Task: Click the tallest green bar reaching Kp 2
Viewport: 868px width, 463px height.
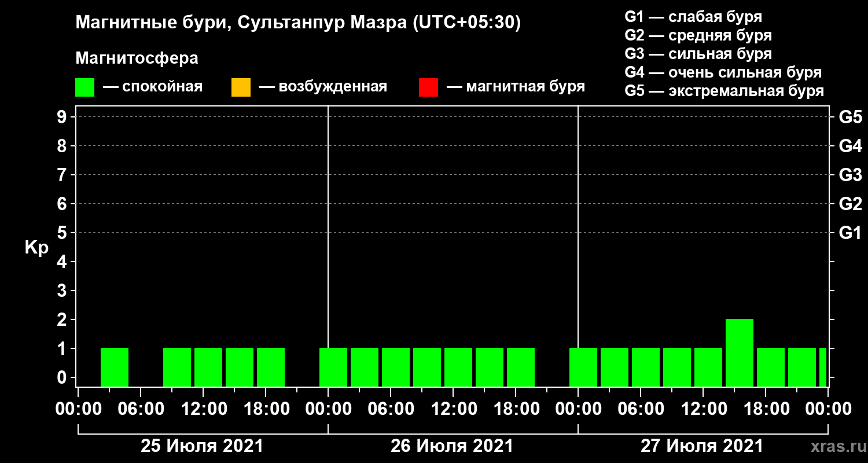Action: (x=740, y=352)
